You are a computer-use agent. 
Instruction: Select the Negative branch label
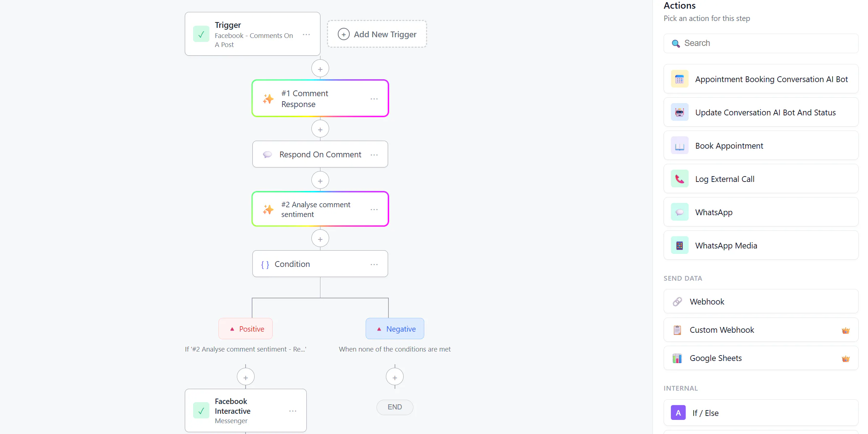pos(395,329)
